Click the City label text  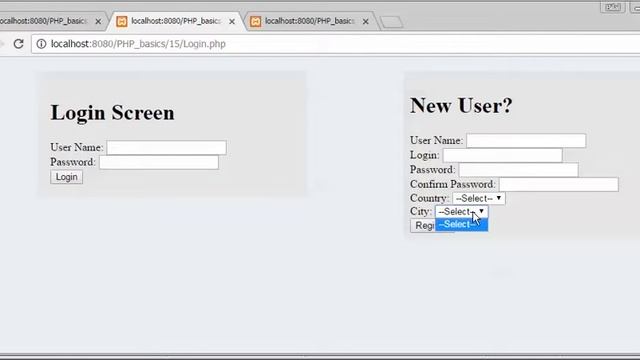(421, 211)
